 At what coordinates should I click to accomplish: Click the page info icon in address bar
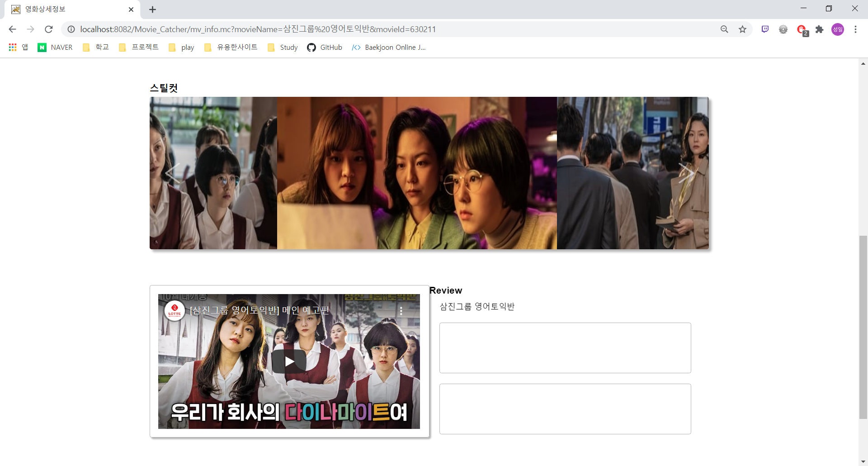pyautogui.click(x=71, y=29)
